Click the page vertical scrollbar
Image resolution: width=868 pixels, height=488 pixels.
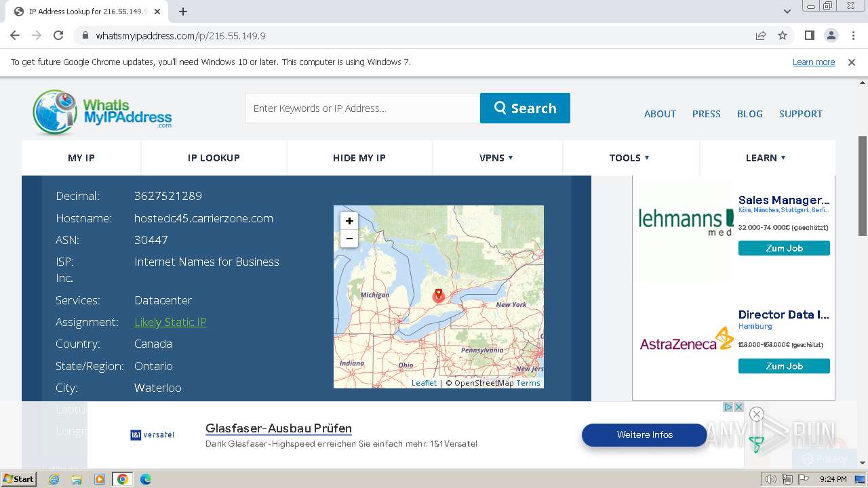click(x=863, y=186)
